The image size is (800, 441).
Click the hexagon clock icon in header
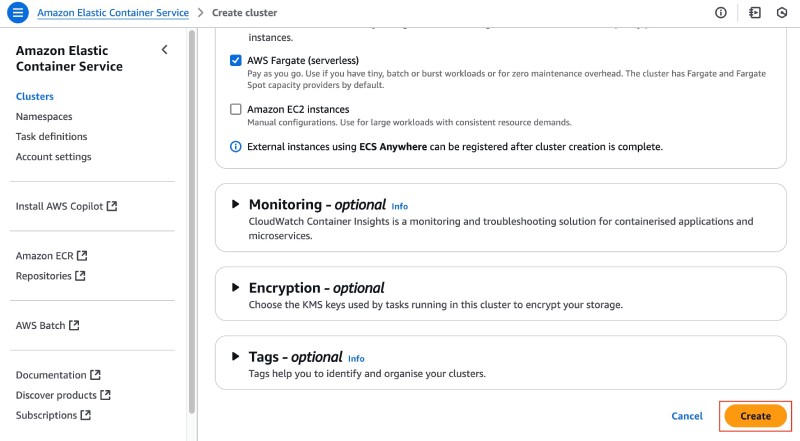coord(782,13)
